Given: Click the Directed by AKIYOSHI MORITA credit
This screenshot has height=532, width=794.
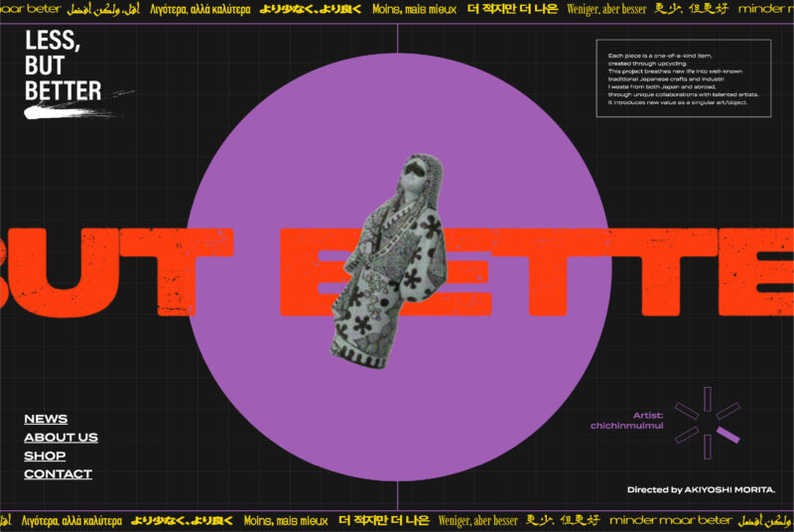Looking at the screenshot, I should [x=701, y=489].
